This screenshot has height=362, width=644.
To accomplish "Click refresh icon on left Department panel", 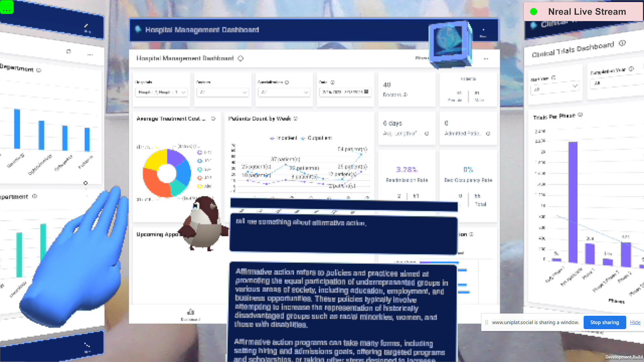I will 69,51.
